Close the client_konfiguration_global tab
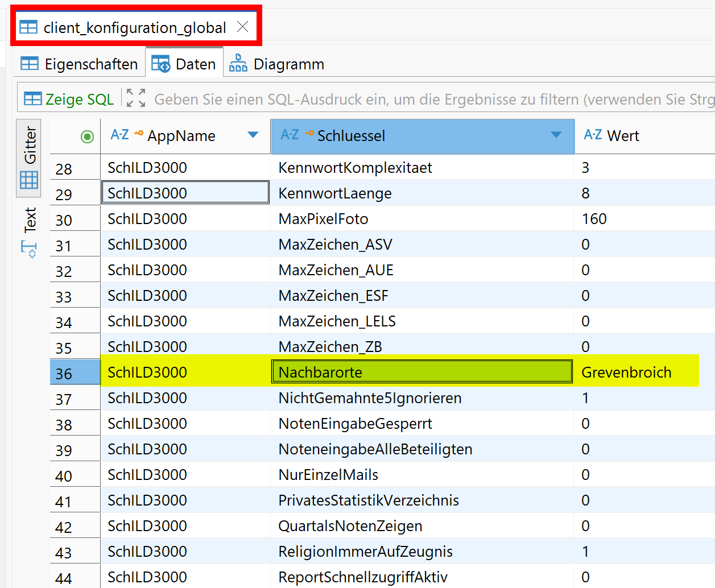Viewport: 715px width, 588px height. pos(242,26)
